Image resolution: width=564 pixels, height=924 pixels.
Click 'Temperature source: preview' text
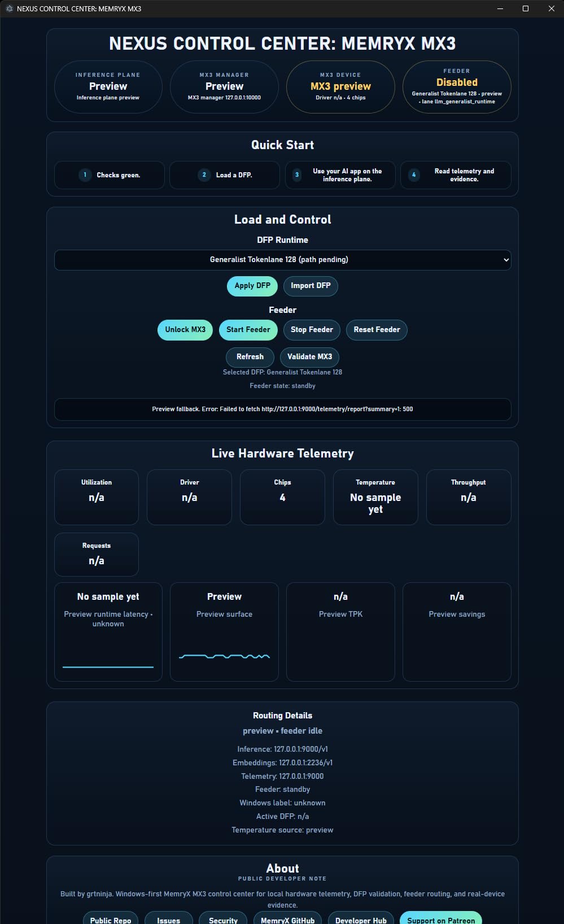tap(282, 830)
